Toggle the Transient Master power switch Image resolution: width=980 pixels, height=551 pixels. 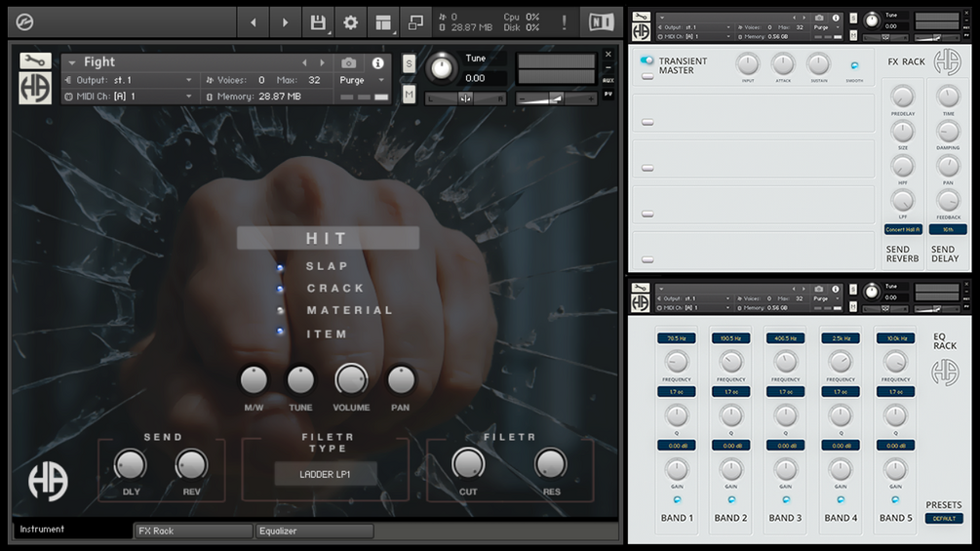point(647,60)
